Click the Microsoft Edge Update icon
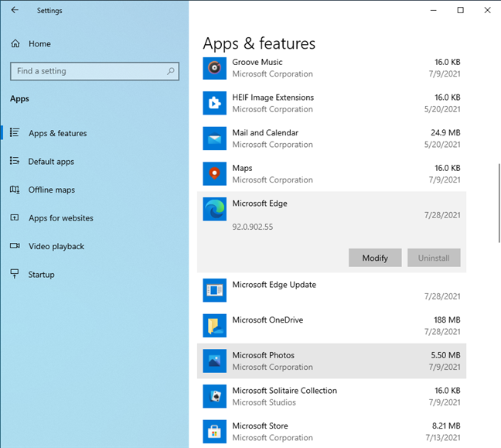Screen dimensions: 501x448 point(214,291)
